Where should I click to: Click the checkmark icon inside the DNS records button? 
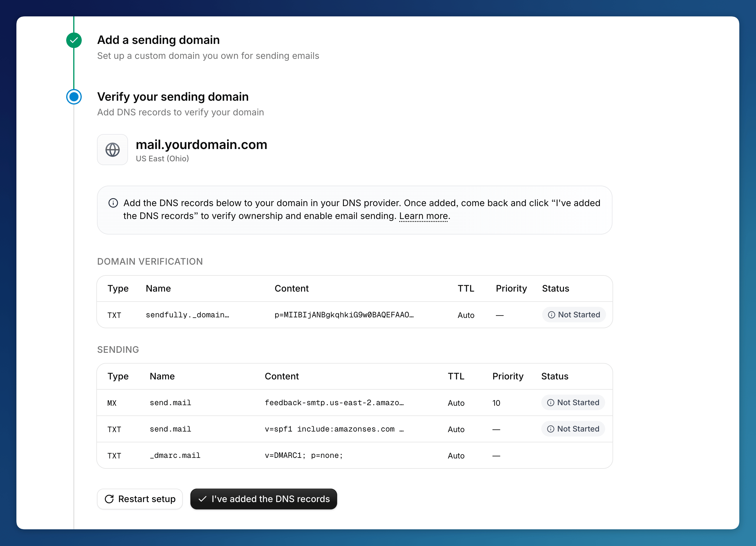pyautogui.click(x=203, y=499)
